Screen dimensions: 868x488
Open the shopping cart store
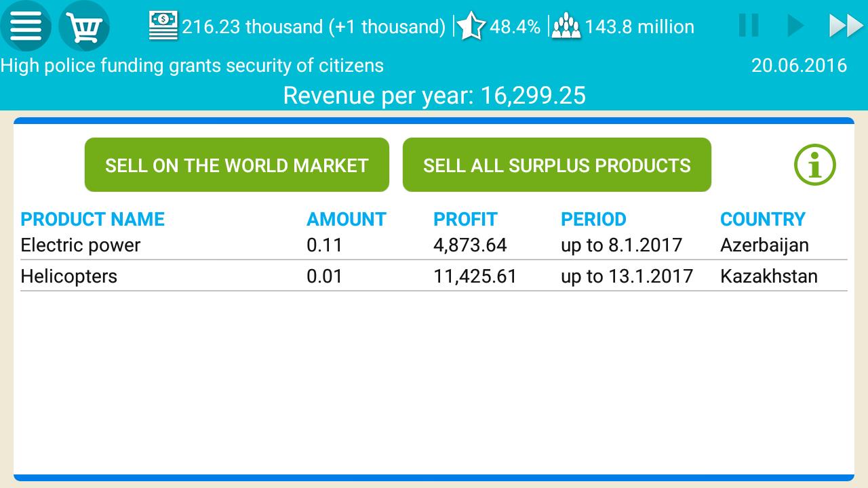pos(84,27)
